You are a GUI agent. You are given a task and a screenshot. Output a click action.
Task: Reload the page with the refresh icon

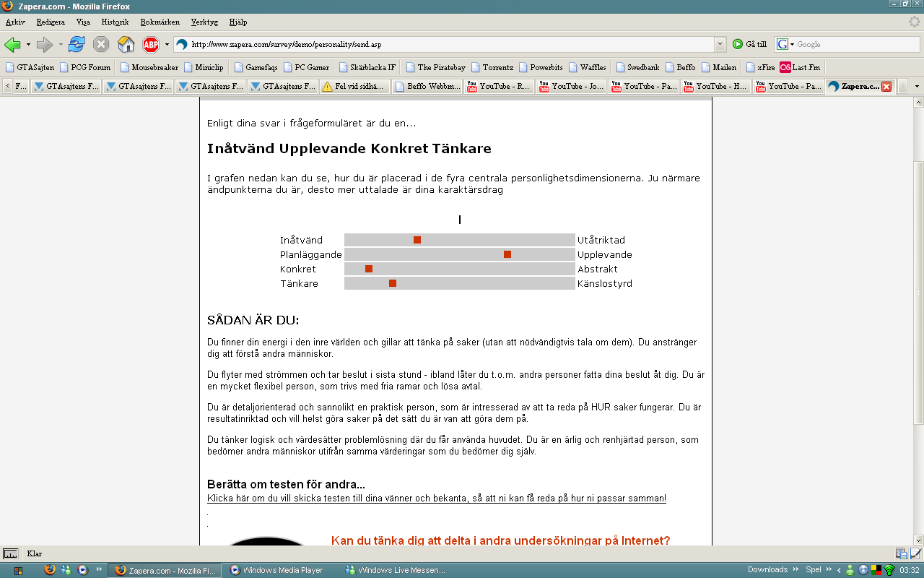click(x=77, y=44)
